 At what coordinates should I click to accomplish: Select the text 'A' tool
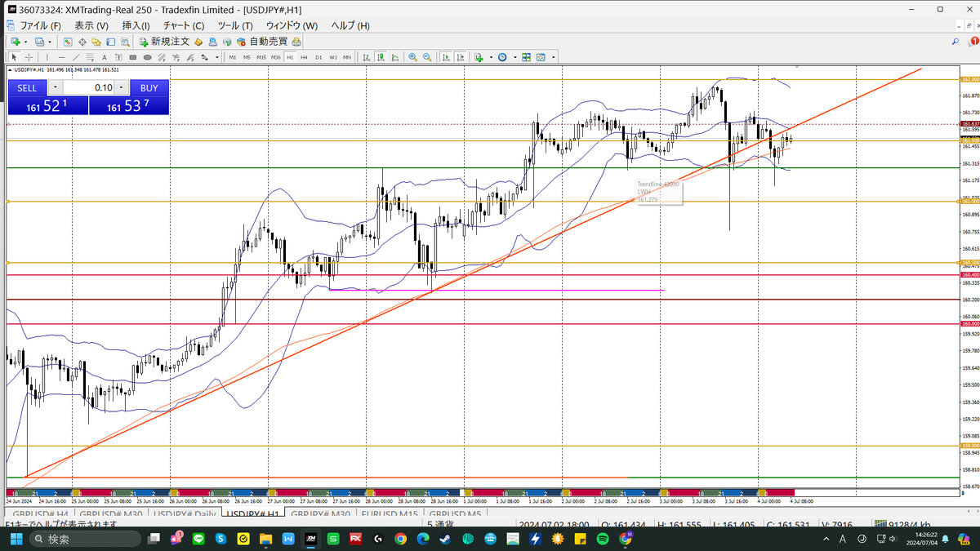point(105,57)
